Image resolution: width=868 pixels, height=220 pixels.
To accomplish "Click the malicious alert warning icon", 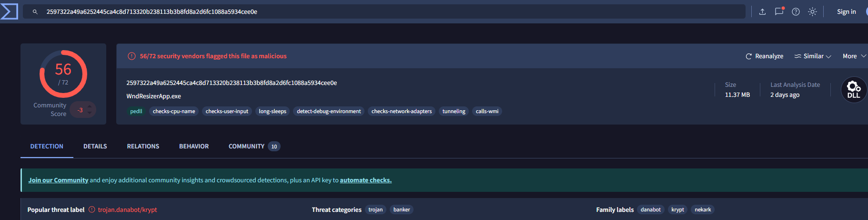I will pyautogui.click(x=132, y=56).
